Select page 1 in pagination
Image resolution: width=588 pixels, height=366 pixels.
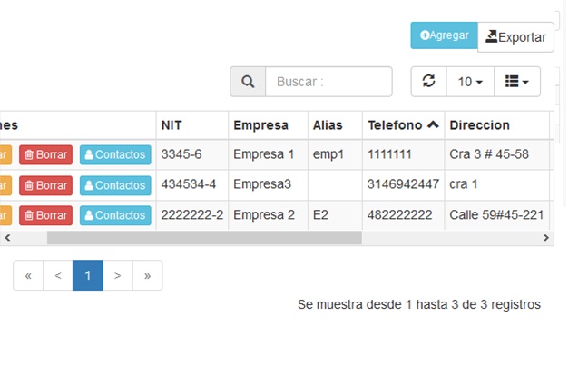click(x=87, y=275)
